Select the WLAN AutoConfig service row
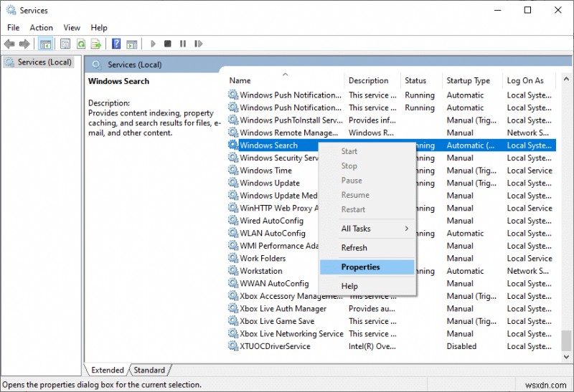The height and width of the screenshot is (392, 574). click(x=391, y=234)
